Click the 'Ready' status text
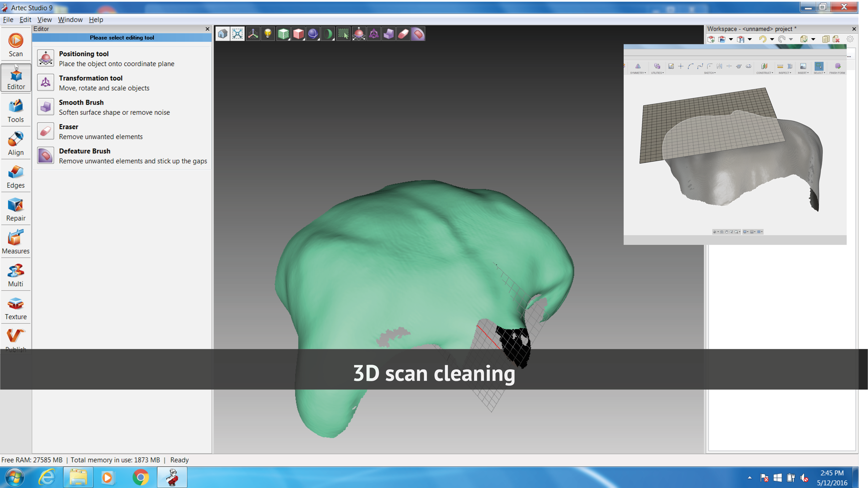The image size is (868, 488). point(179,460)
